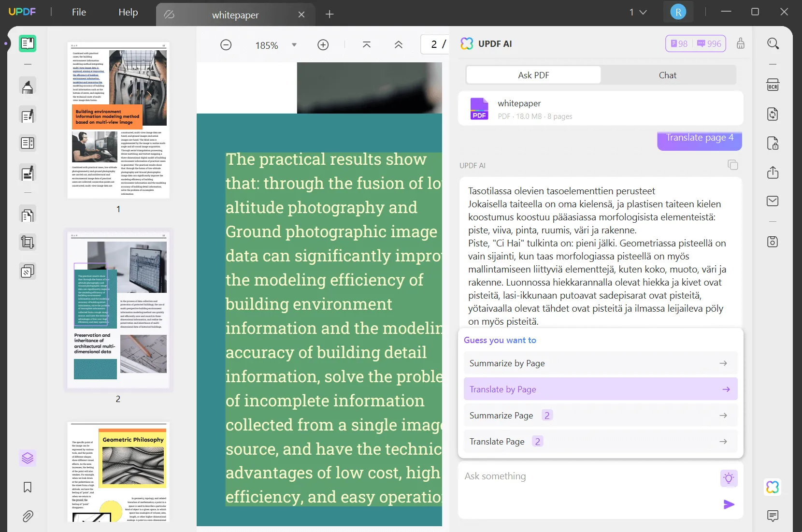Select the Comment highlighter tool
Screen dimensions: 802x532
click(x=28, y=86)
